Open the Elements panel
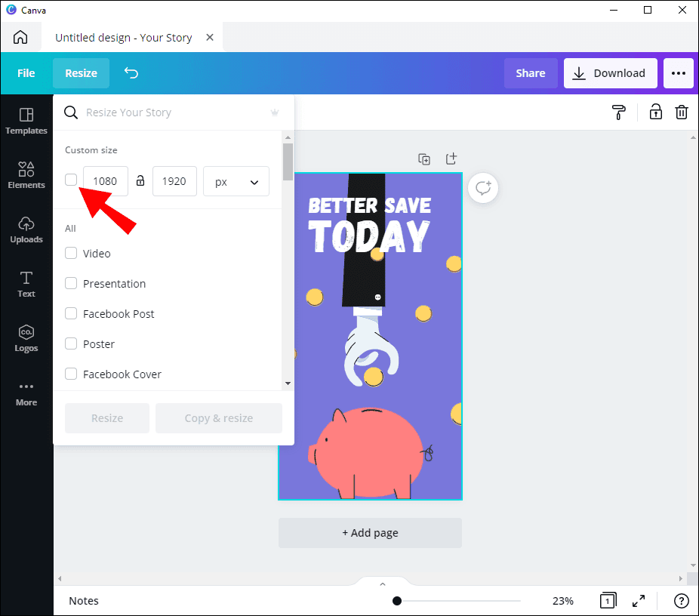This screenshot has width=699, height=616. (26, 175)
